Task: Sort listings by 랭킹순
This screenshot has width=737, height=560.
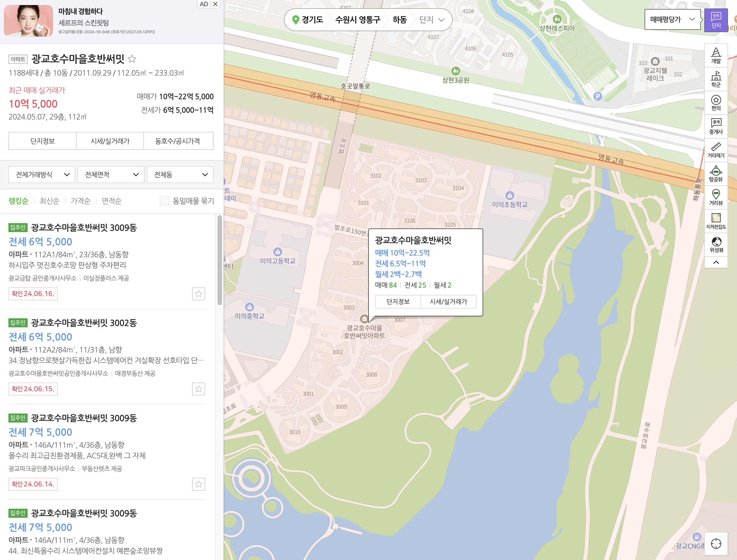Action: click(x=18, y=201)
